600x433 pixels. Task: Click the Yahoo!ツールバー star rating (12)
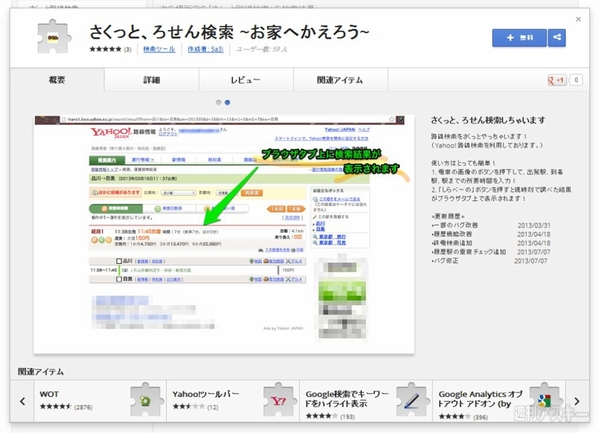[x=189, y=407]
